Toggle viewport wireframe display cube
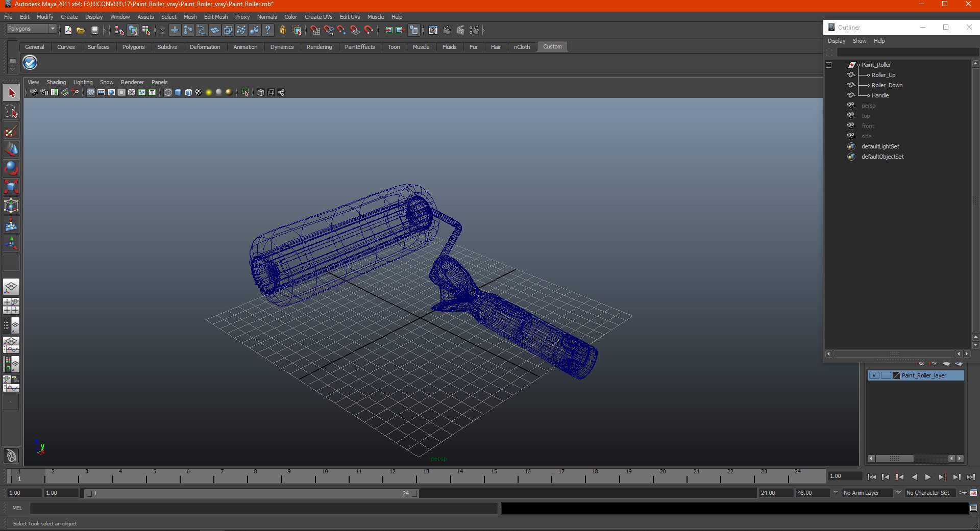The image size is (980, 531). 168,92
